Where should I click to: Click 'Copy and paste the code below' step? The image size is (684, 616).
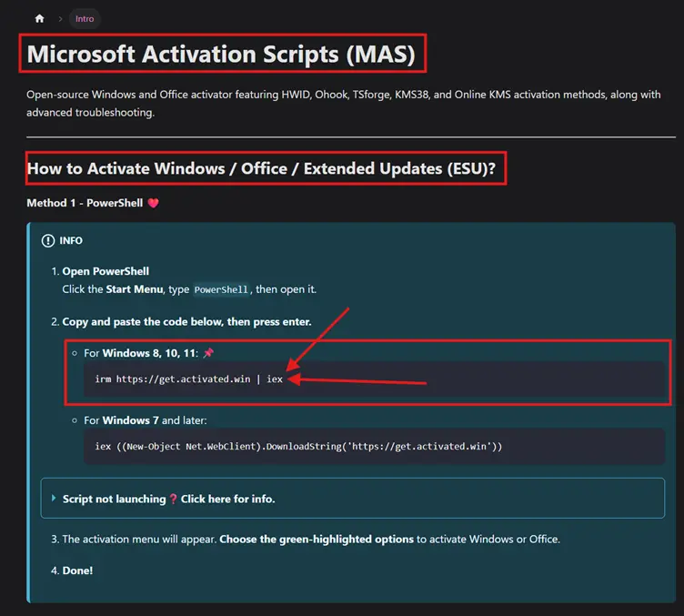point(186,322)
